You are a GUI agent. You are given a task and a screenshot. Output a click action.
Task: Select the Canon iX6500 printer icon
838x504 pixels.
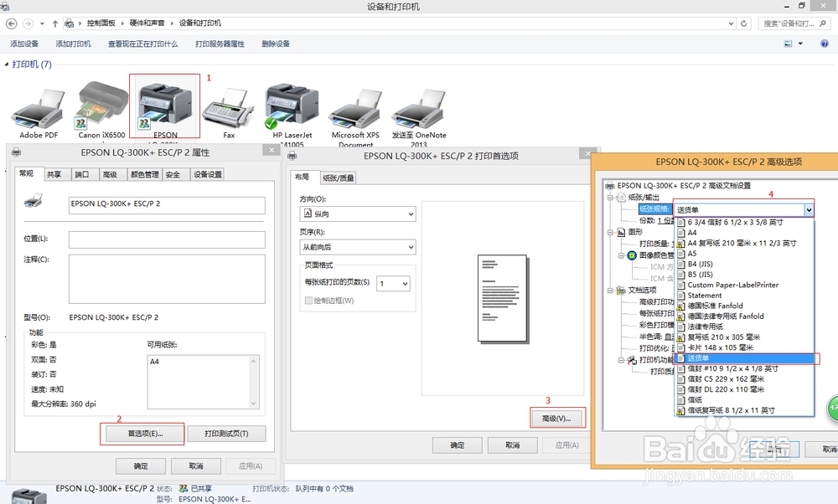[x=101, y=105]
